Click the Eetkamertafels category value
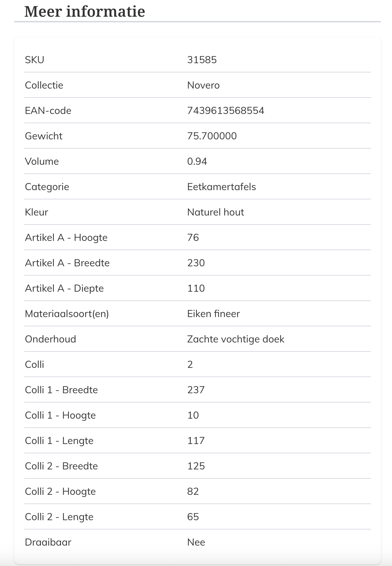Viewport: 392px width, 566px height. click(x=221, y=187)
